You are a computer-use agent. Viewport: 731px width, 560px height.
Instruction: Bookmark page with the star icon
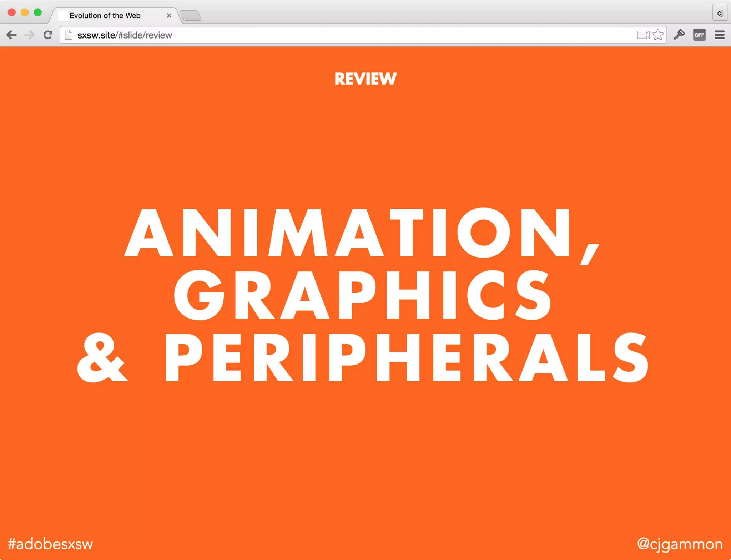pyautogui.click(x=658, y=35)
